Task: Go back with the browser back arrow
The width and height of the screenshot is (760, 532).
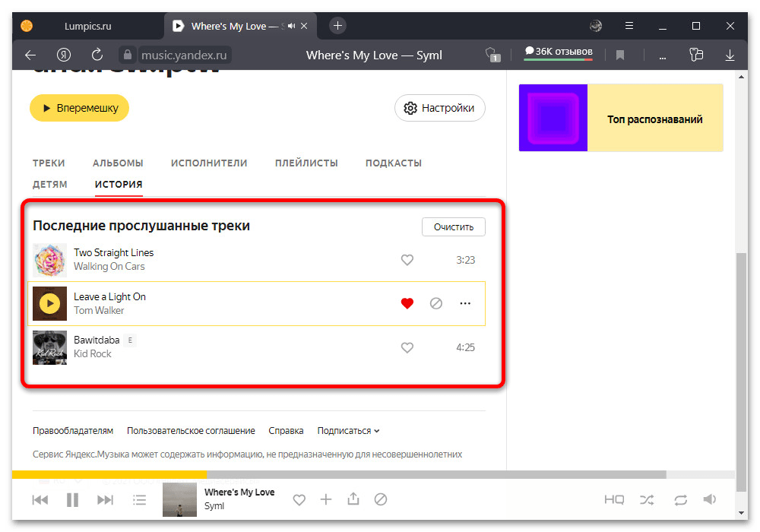Action: tap(30, 55)
